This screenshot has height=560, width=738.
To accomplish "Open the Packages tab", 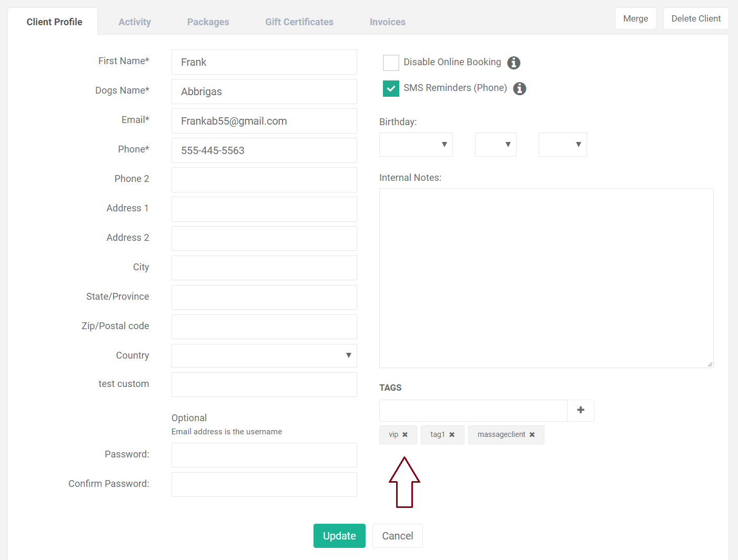I will (208, 22).
